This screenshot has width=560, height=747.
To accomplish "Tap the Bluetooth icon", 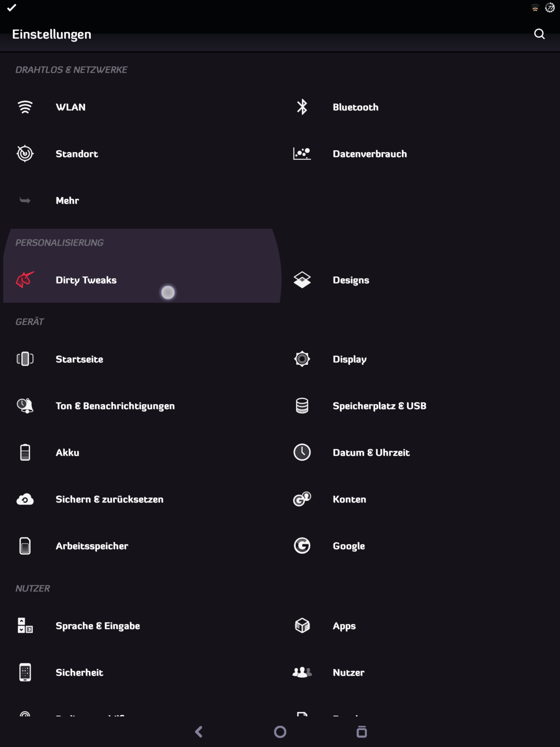I will click(302, 107).
